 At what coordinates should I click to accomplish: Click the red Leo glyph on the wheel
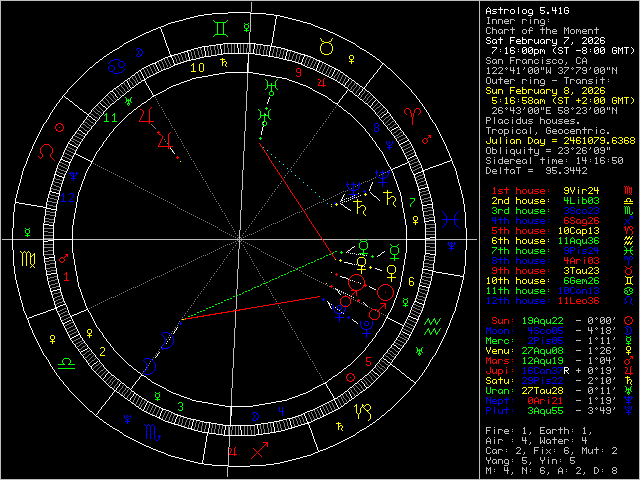coord(47,153)
